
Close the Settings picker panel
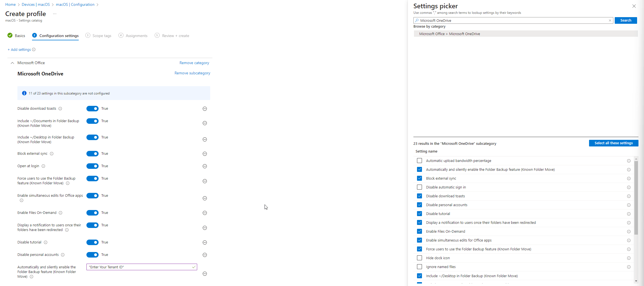(x=634, y=6)
